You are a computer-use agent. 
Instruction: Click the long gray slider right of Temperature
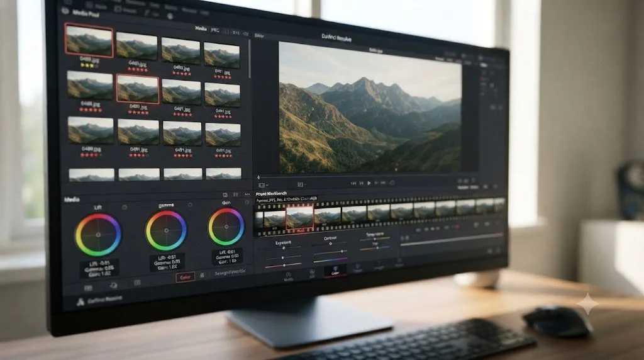point(451,240)
